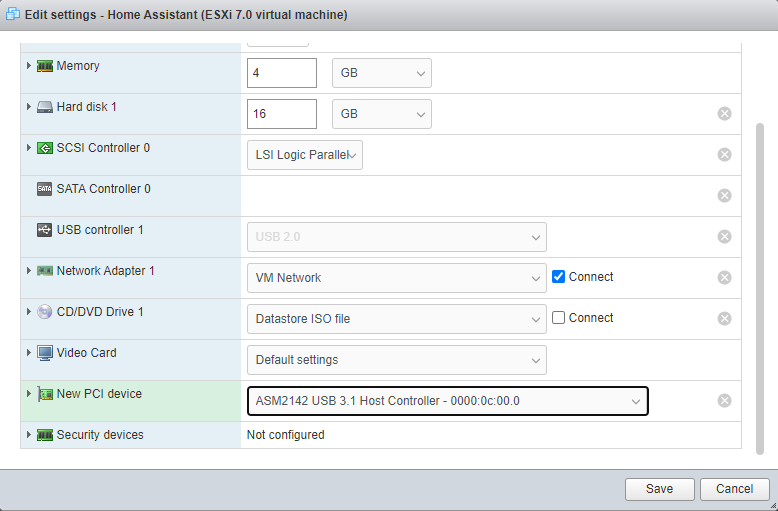Enable Connect checkbox for CD/DVD Drive 1

pyautogui.click(x=558, y=318)
